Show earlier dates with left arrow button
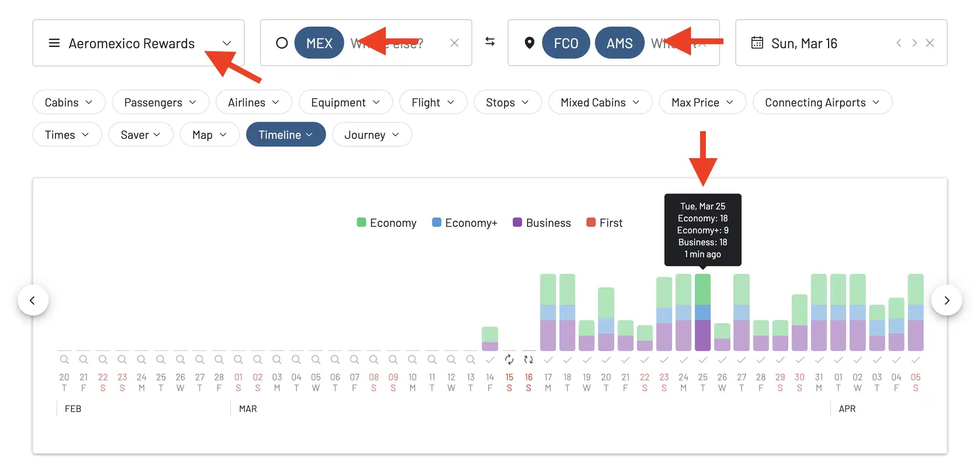980x476 pixels. tap(33, 300)
